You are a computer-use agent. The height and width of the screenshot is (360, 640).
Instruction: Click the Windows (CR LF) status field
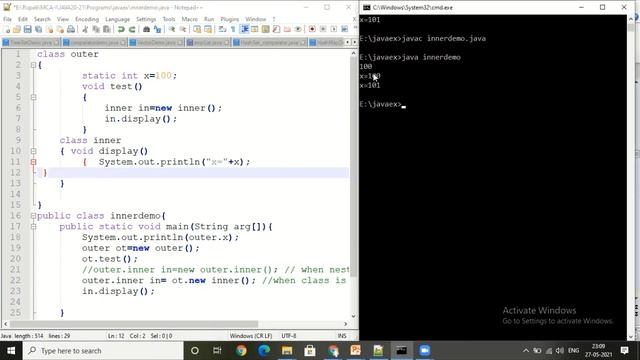[x=251, y=336]
